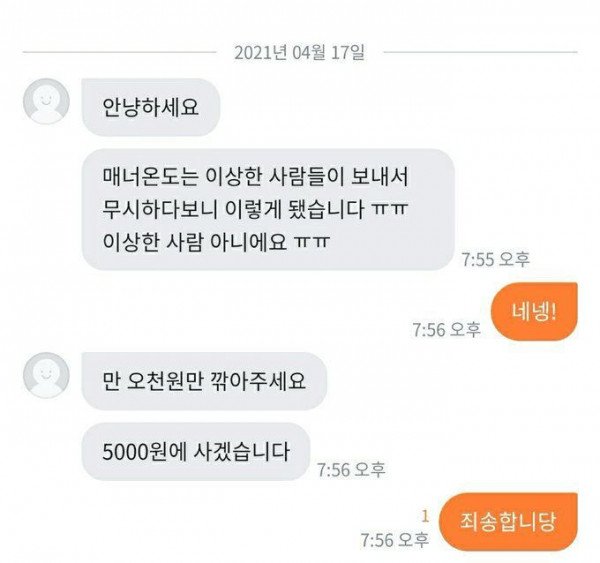Click timestamp beside 죄송합니당 bubble
Image resolution: width=600 pixels, height=563 pixels.
395,540
